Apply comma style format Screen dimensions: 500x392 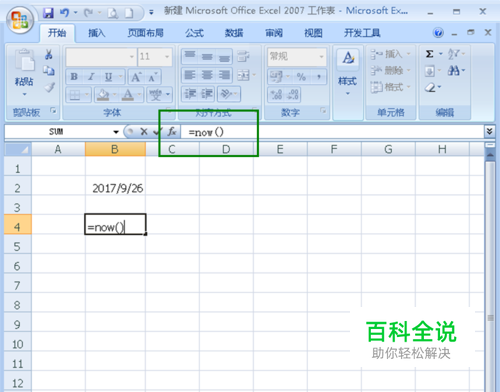[319, 77]
